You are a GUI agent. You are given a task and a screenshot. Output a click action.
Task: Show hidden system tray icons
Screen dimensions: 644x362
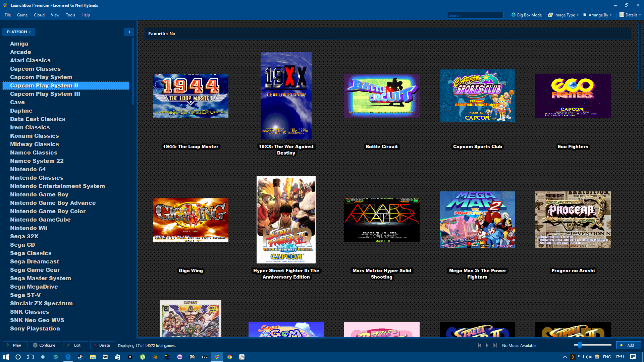565,357
